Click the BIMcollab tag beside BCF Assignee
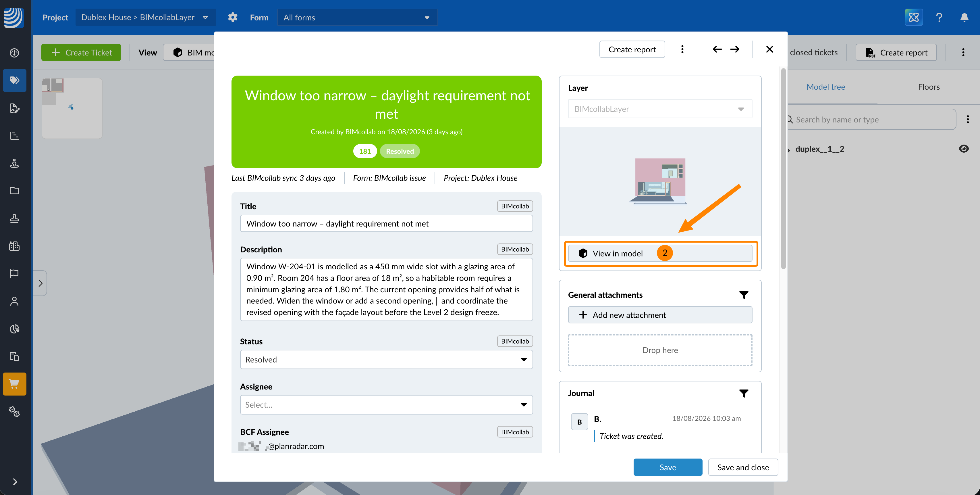This screenshot has width=980, height=495. [515, 432]
